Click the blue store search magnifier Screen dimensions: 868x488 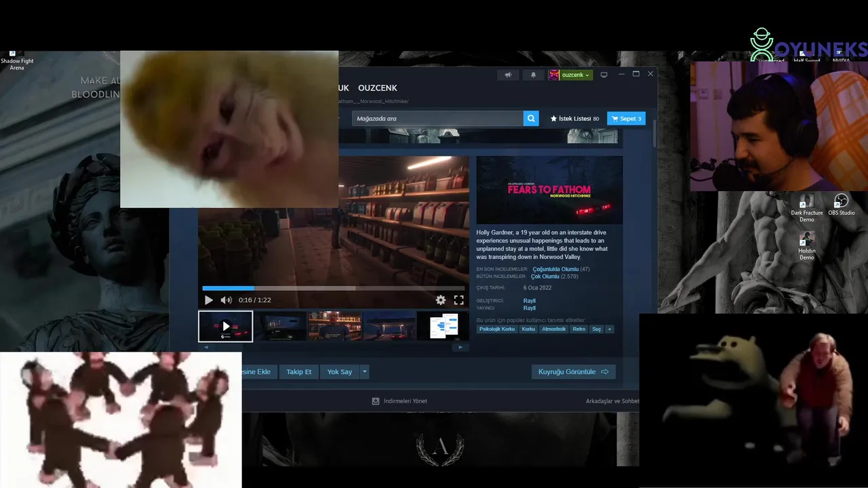(x=531, y=119)
